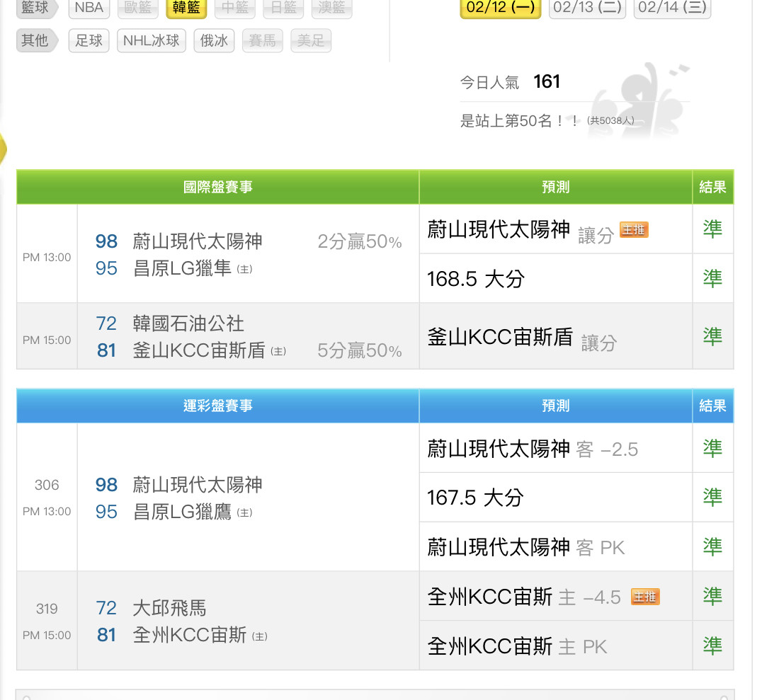Image resolution: width=762 pixels, height=700 pixels.
Task: Click 全州KCC宙斯 主 PK prediction
Action: point(517,646)
